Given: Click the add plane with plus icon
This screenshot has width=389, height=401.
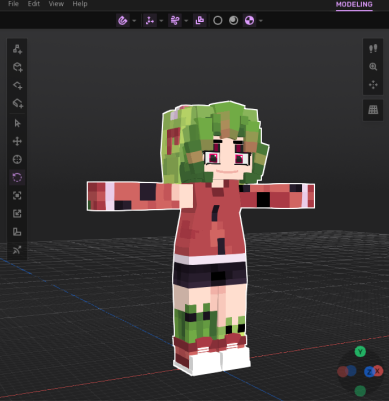Looking at the screenshot, I should (x=17, y=85).
